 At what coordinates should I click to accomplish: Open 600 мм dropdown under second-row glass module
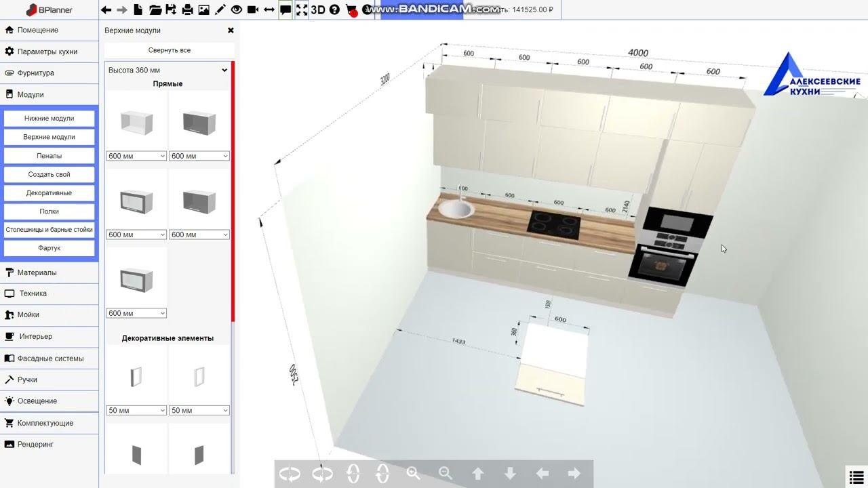click(x=136, y=235)
